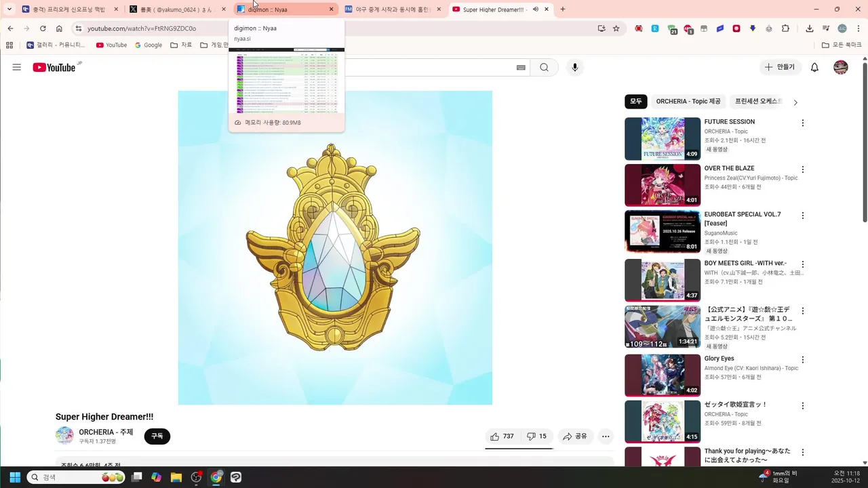Open the more options ellipsis under the video
The image size is (868, 488).
[606, 436]
